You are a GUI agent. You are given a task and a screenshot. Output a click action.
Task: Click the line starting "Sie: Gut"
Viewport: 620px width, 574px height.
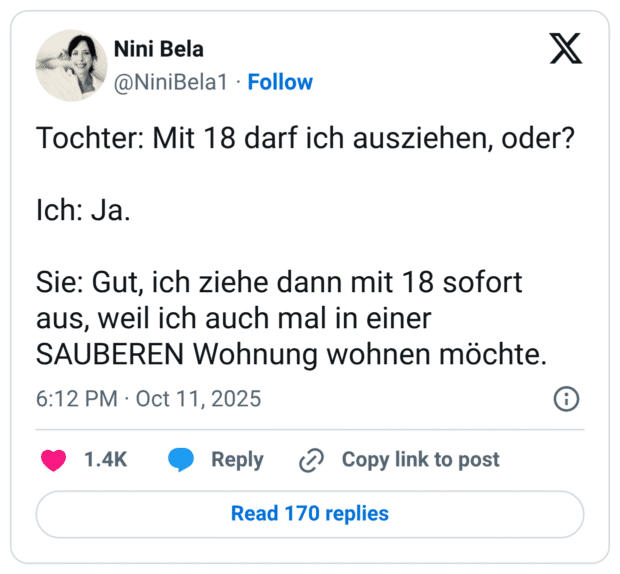279,283
